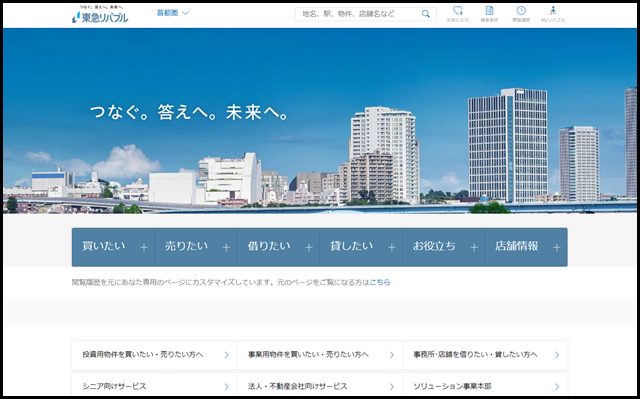Click chevron arrow on シニア向けサービス row
The image size is (640, 399).
point(227,386)
